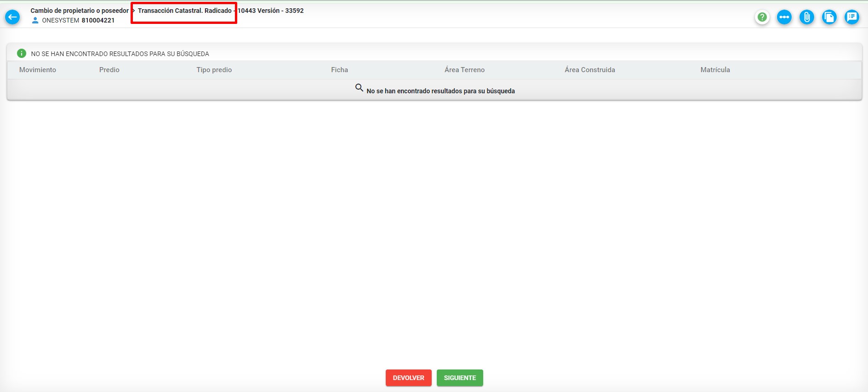Sort by the Ficha column header

coord(340,70)
